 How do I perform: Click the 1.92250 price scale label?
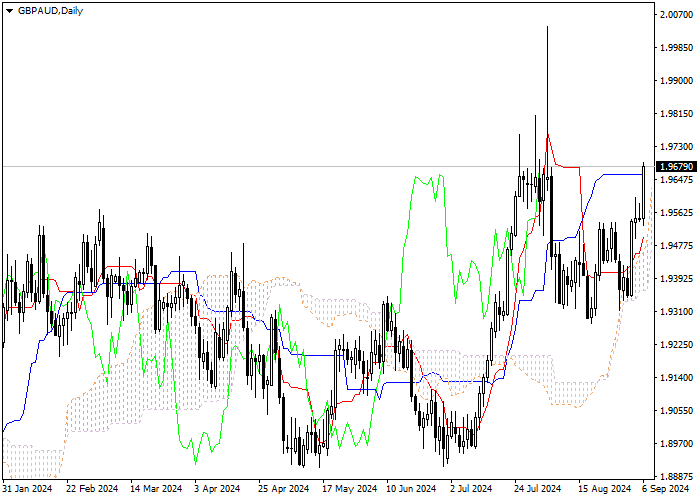676,345
